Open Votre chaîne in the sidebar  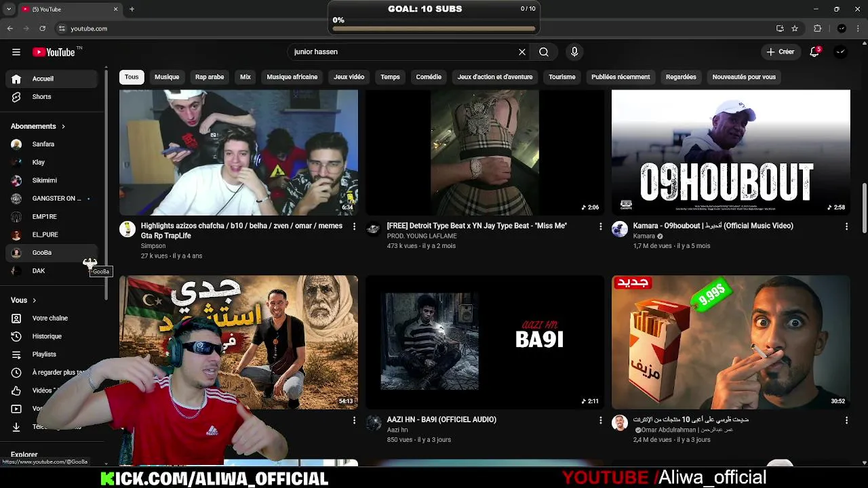(x=52, y=318)
